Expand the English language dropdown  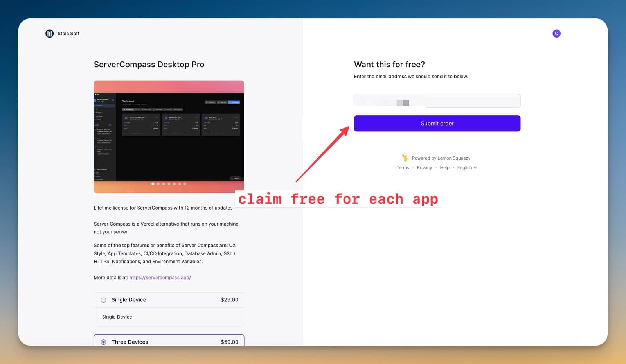point(467,168)
